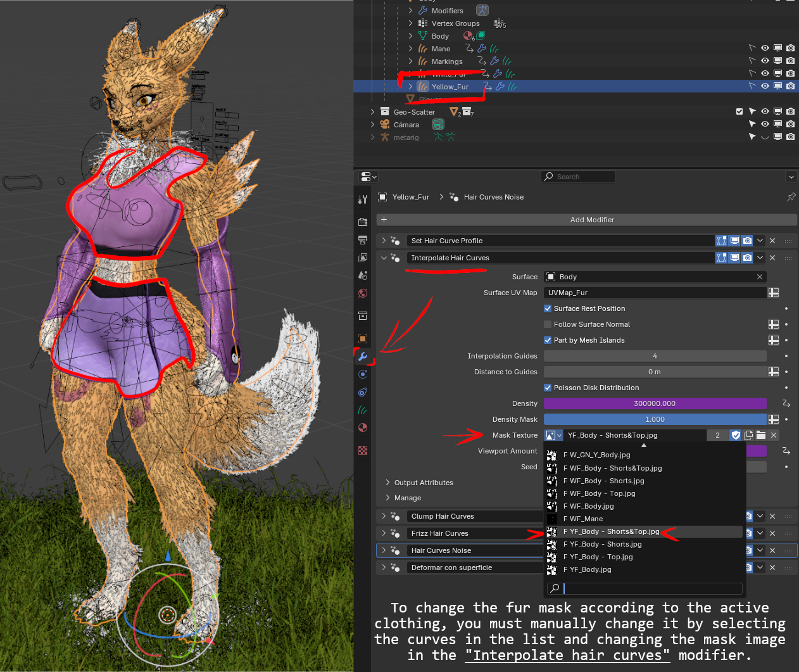This screenshot has height=672, width=799.
Task: Select 'F WF_Body - Shorts&Top.jpg' from list
Action: tap(645, 468)
